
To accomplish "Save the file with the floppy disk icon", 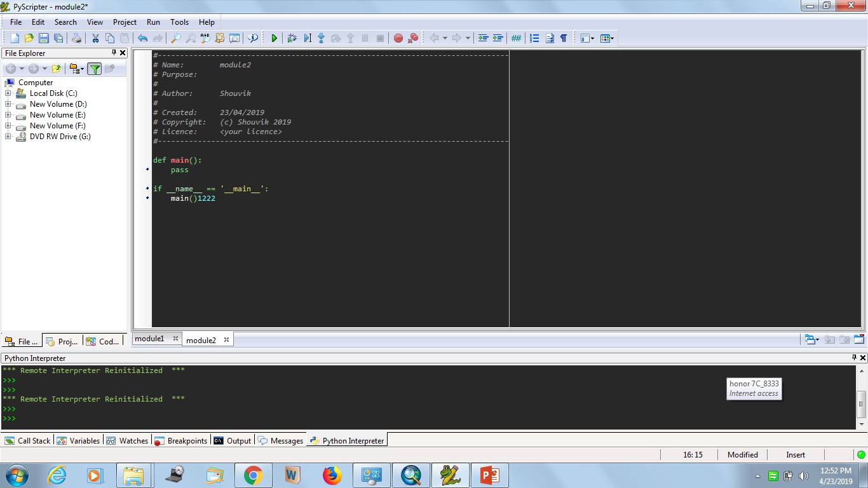I will pos(44,38).
